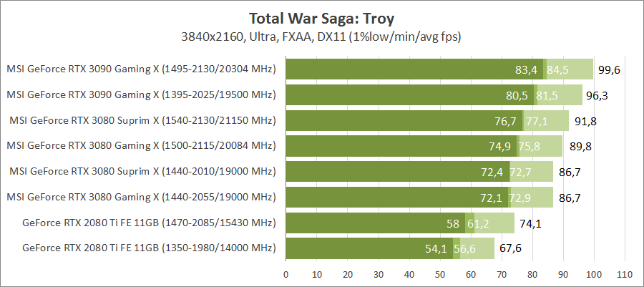This screenshot has width=644, height=287.
Task: Select the RTX 3080 Suprim X 1440-2010 label
Action: [141, 172]
